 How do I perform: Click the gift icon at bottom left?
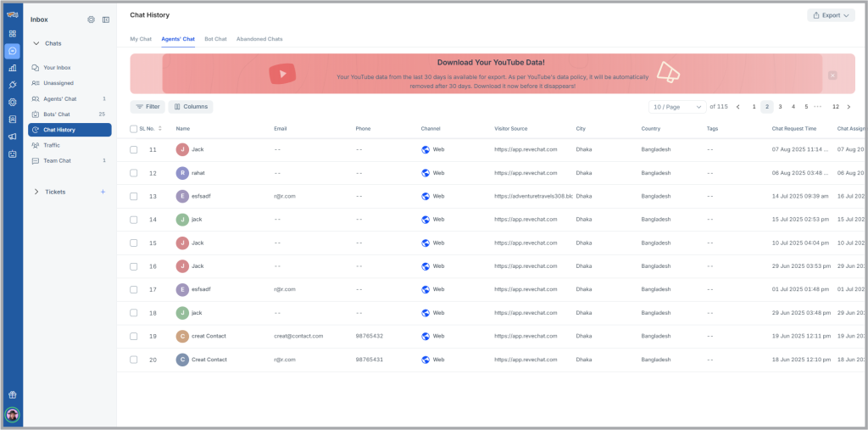pyautogui.click(x=12, y=394)
